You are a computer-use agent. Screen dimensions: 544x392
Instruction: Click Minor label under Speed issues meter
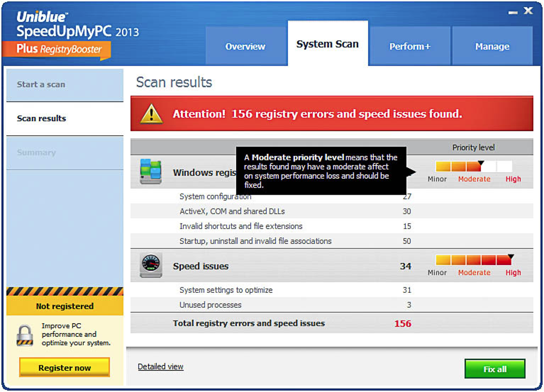coord(437,273)
